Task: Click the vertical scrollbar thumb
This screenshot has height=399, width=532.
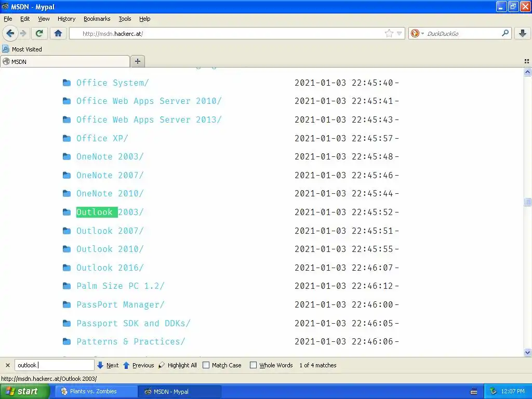Action: 527,202
